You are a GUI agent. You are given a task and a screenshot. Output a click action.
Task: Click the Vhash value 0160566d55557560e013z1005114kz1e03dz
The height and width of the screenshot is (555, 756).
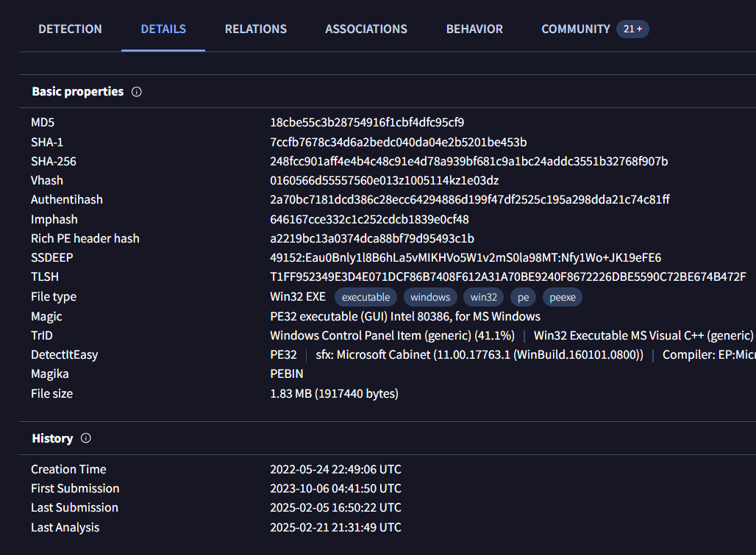[x=385, y=181]
